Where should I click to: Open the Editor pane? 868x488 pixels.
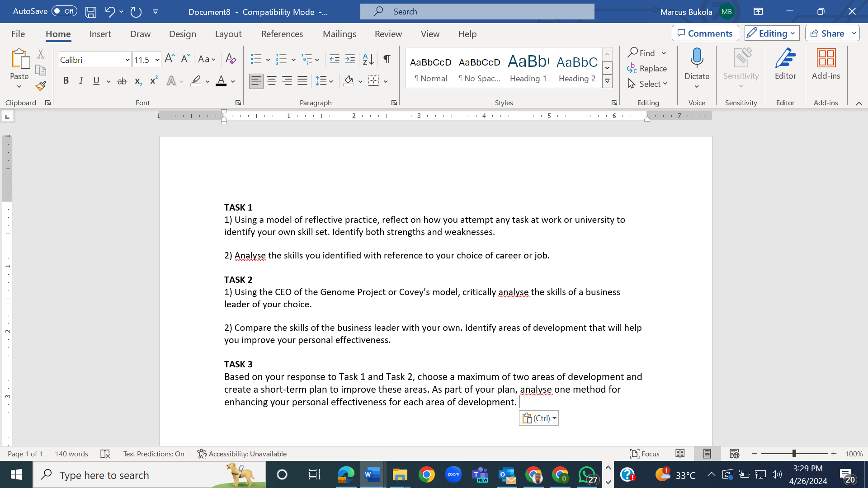click(x=785, y=66)
